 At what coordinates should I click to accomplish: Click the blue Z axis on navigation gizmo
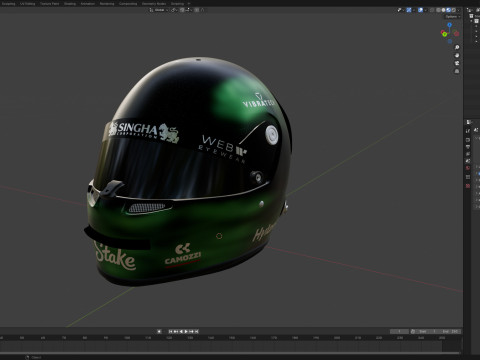click(x=450, y=25)
